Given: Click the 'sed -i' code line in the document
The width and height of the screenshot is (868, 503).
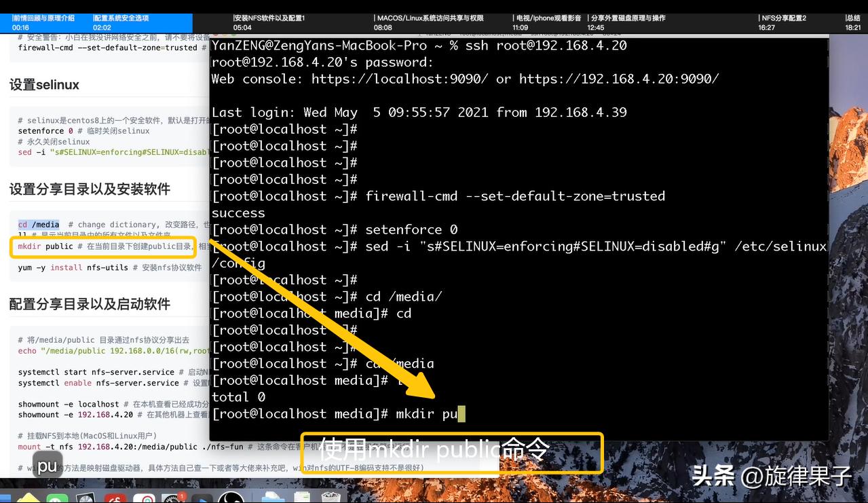Looking at the screenshot, I should 113,152.
